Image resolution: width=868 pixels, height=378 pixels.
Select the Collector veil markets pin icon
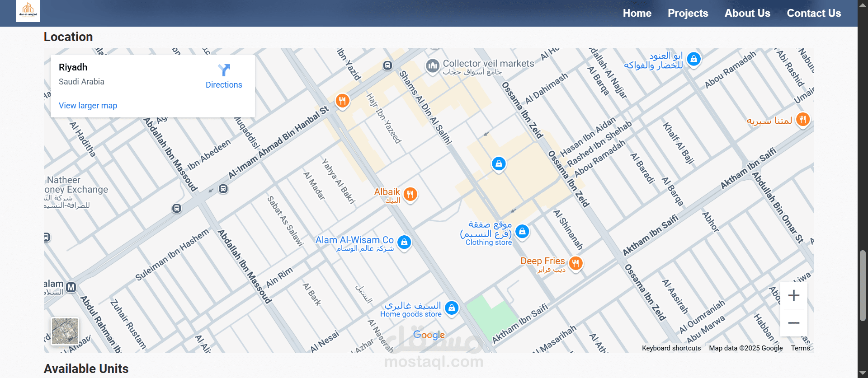[x=433, y=66]
